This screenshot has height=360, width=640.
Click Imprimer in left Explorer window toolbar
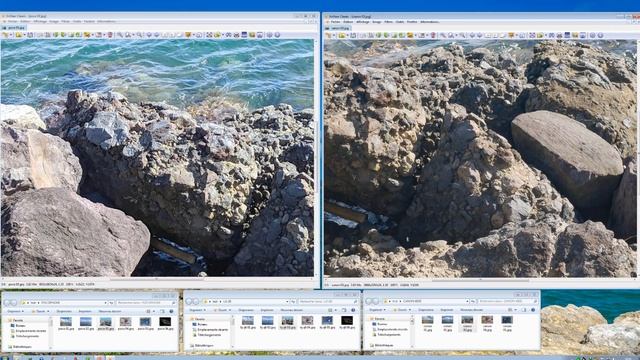point(84,311)
